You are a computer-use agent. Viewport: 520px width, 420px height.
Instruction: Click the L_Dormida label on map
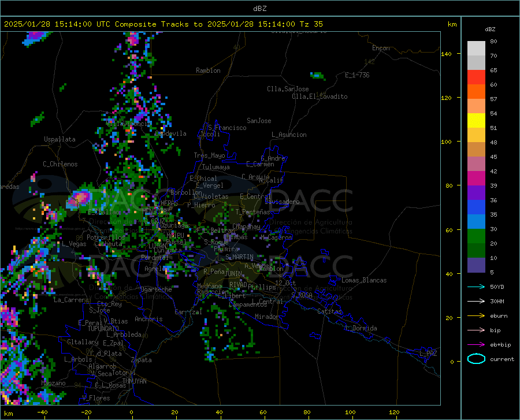361,328
